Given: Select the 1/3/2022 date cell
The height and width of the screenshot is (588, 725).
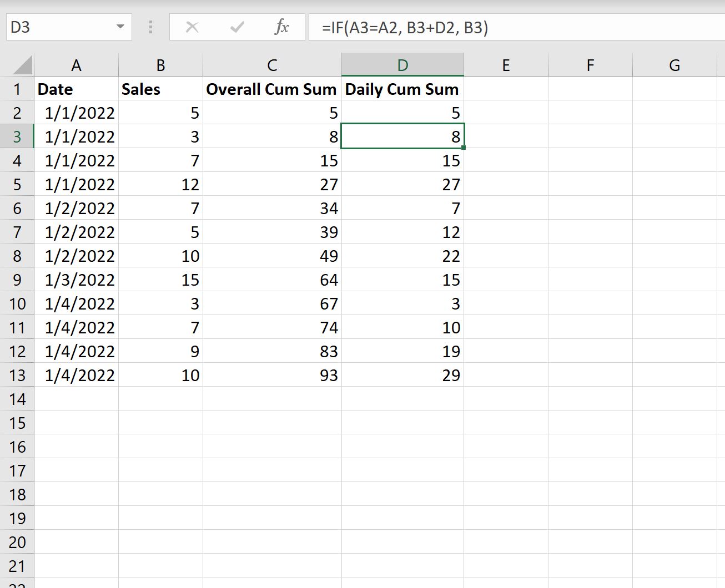Looking at the screenshot, I should point(76,280).
